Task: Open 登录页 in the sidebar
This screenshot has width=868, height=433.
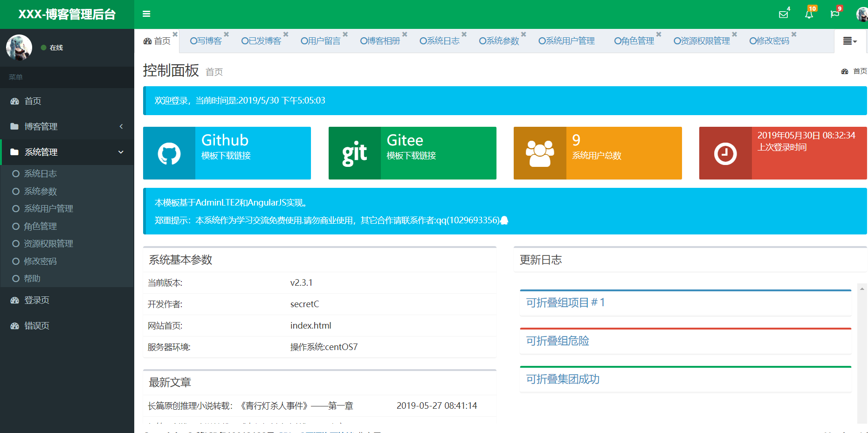Action: pyautogui.click(x=67, y=300)
